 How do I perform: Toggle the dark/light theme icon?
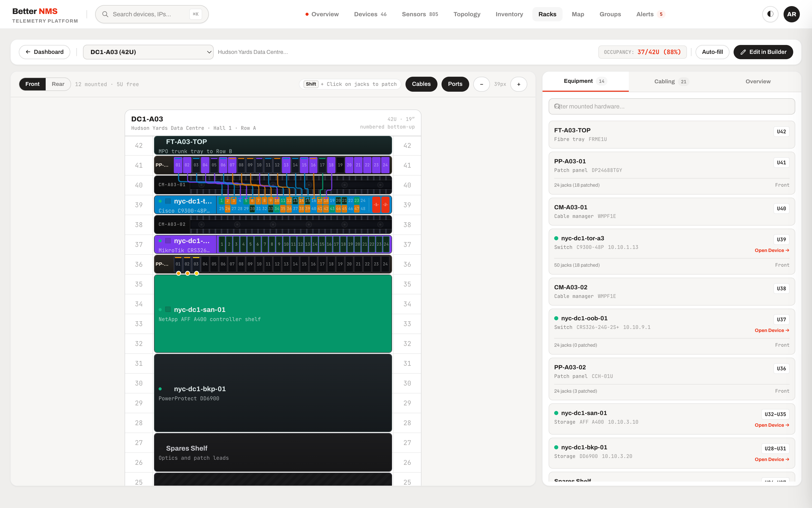point(770,14)
